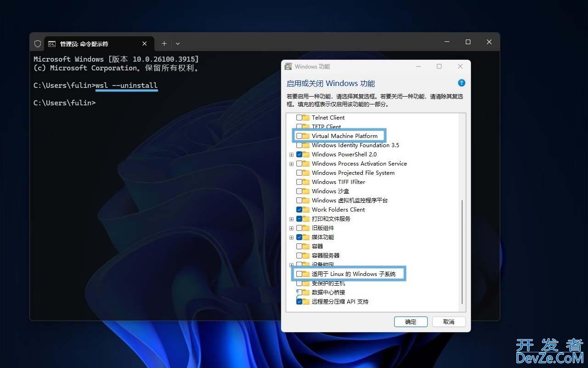Select the 数据中心桥接 label
The height and width of the screenshot is (368, 588).
(328, 293)
